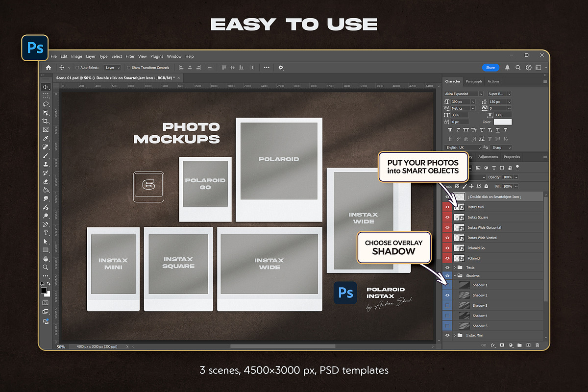Enable Show Transform Controls checkbox

point(128,68)
